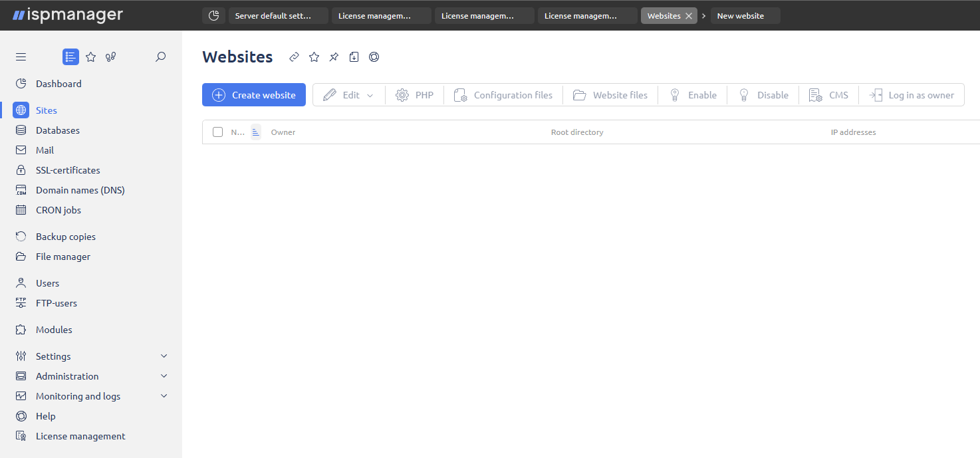Viewport: 980px width, 458px height.
Task: Open recently visited via the footprints icon
Action: tap(111, 57)
